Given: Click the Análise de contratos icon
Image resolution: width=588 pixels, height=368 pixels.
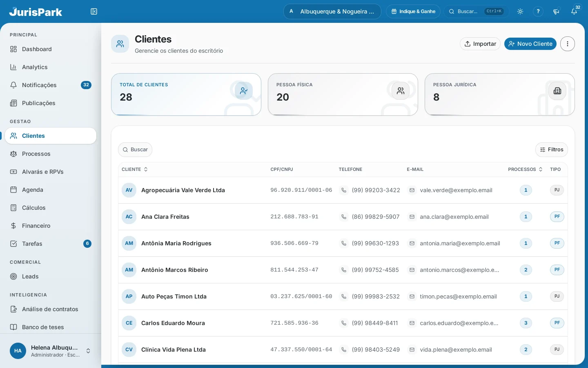Looking at the screenshot, I should point(13,309).
